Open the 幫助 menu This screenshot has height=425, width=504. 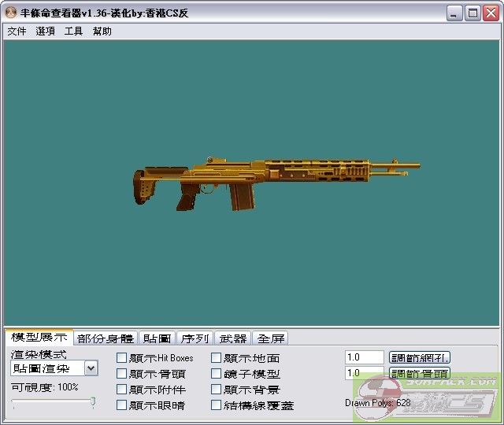[x=102, y=31]
